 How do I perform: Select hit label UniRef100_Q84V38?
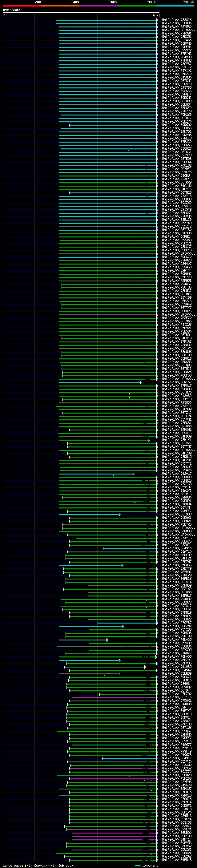coord(177,57)
